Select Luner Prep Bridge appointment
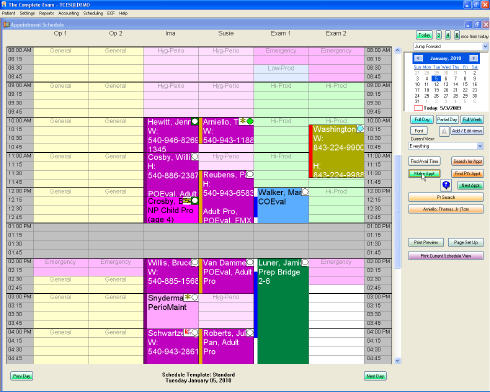The width and height of the screenshot is (490, 392). coord(282,311)
